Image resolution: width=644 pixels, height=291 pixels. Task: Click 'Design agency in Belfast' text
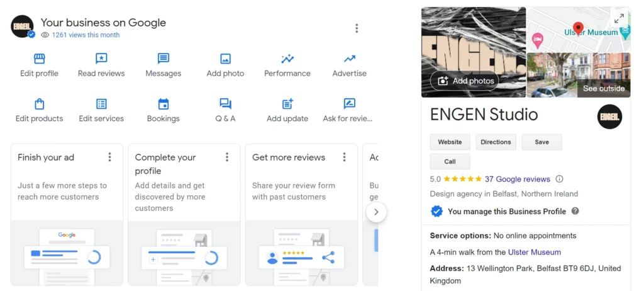pos(504,194)
